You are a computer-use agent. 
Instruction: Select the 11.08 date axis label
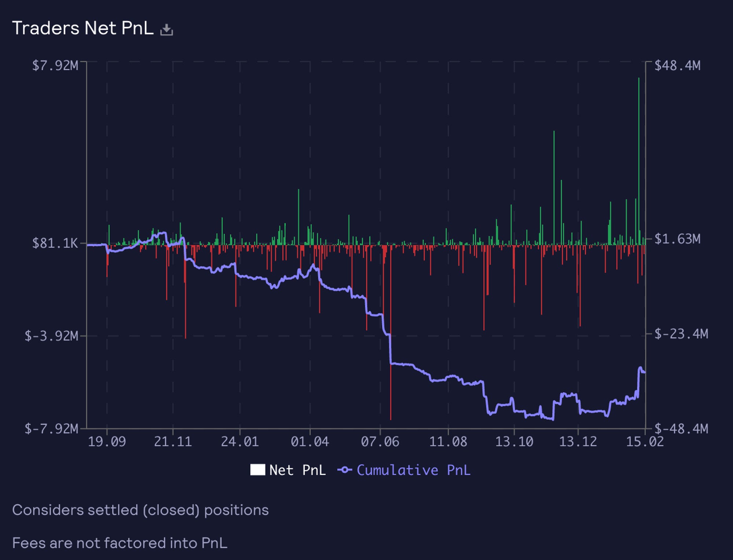(448, 442)
